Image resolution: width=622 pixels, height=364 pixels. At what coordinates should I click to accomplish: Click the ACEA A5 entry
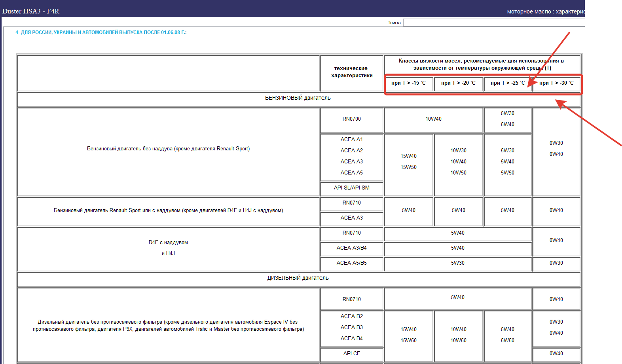click(x=352, y=173)
